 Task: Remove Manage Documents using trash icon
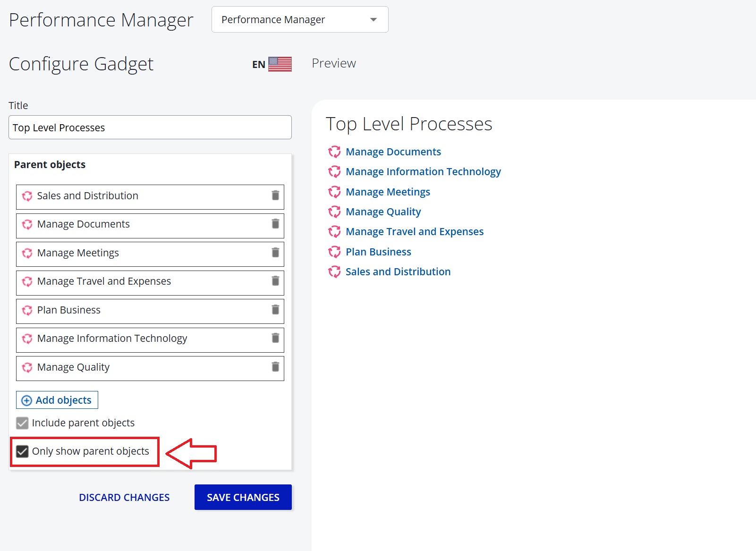(275, 224)
